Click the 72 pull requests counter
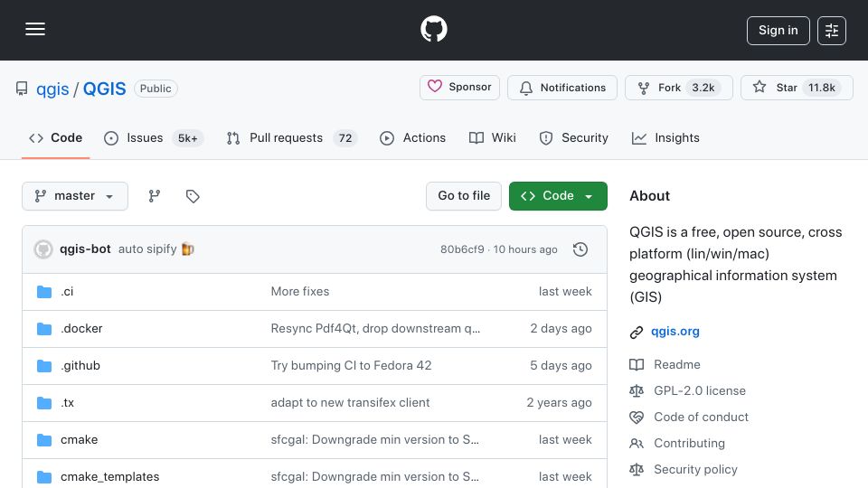 [x=345, y=137]
